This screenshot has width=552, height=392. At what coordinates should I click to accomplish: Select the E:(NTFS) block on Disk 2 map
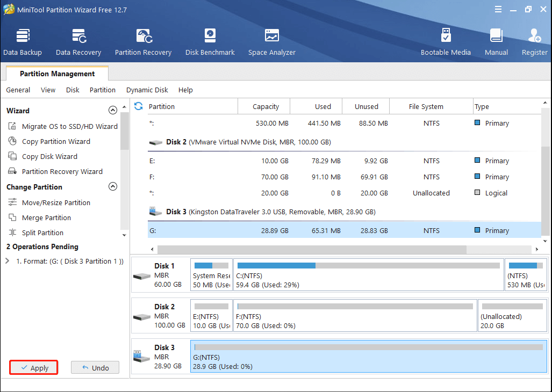point(211,315)
